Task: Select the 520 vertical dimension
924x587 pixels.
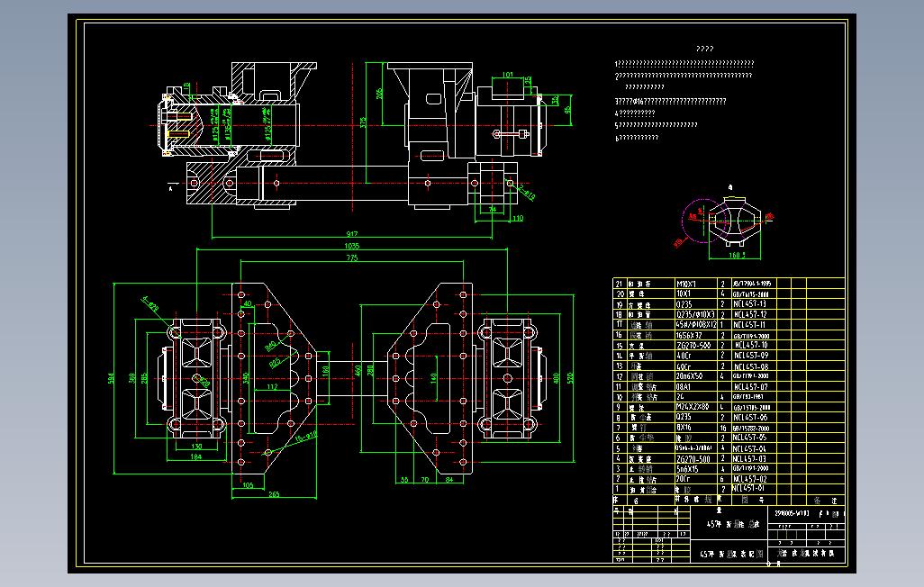Action: pos(570,378)
